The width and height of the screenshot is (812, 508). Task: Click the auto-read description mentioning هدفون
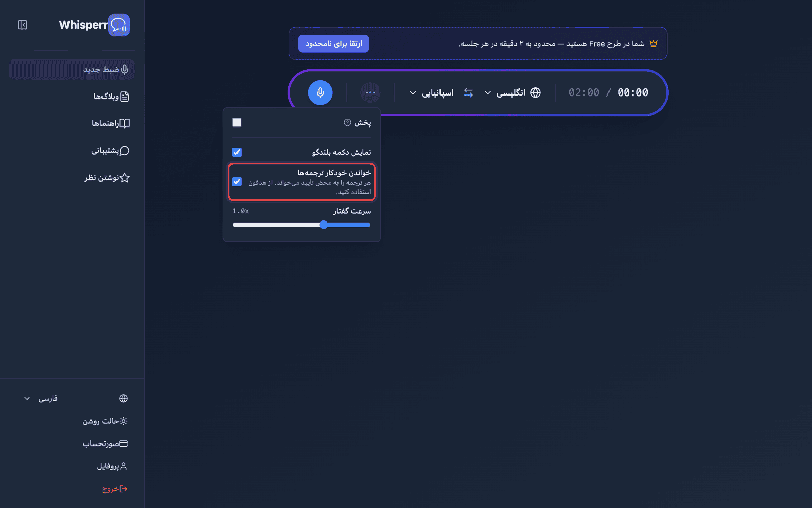click(310, 187)
